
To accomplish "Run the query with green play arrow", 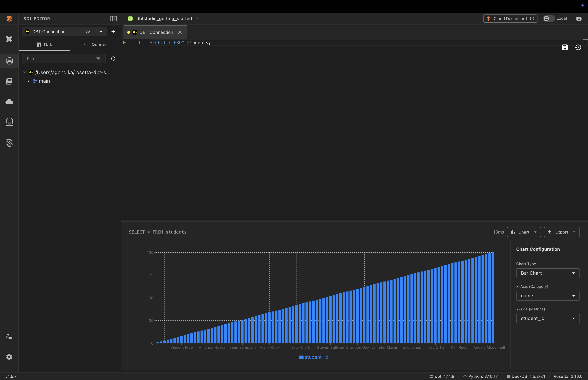I will (x=124, y=43).
